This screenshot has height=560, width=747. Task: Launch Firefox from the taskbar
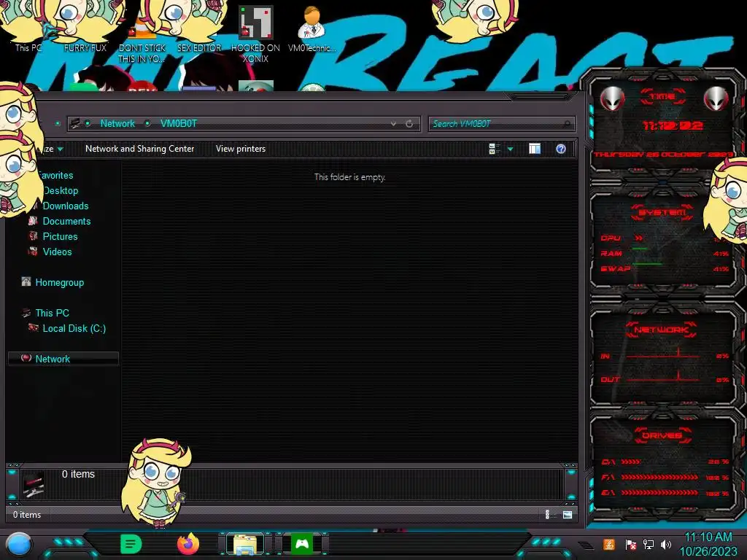[188, 544]
